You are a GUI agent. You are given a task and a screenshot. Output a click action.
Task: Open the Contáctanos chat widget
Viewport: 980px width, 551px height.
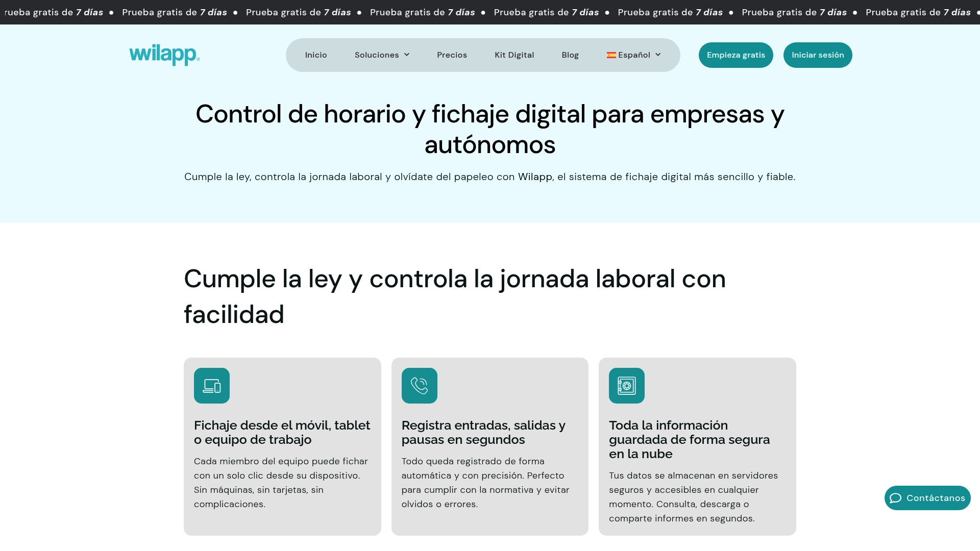pyautogui.click(x=927, y=498)
